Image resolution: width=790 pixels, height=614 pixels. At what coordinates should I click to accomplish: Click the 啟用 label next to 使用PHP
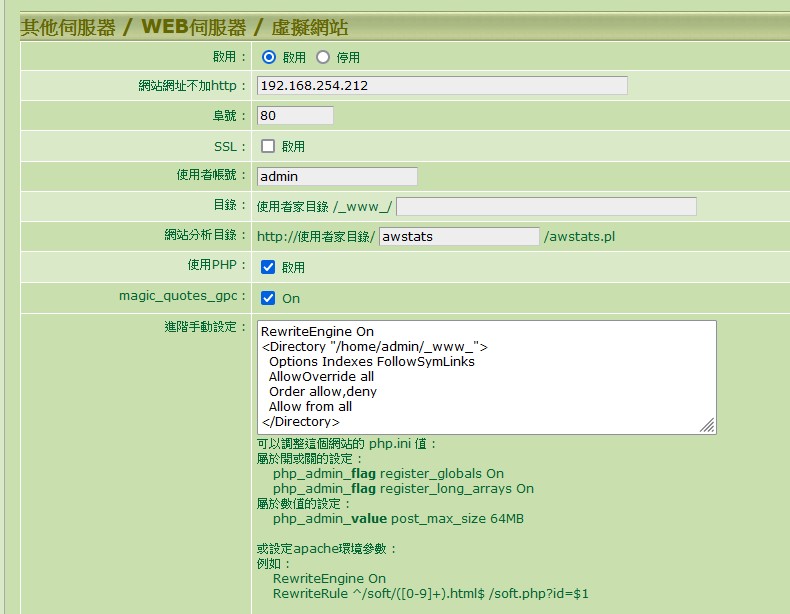pyautogui.click(x=293, y=268)
